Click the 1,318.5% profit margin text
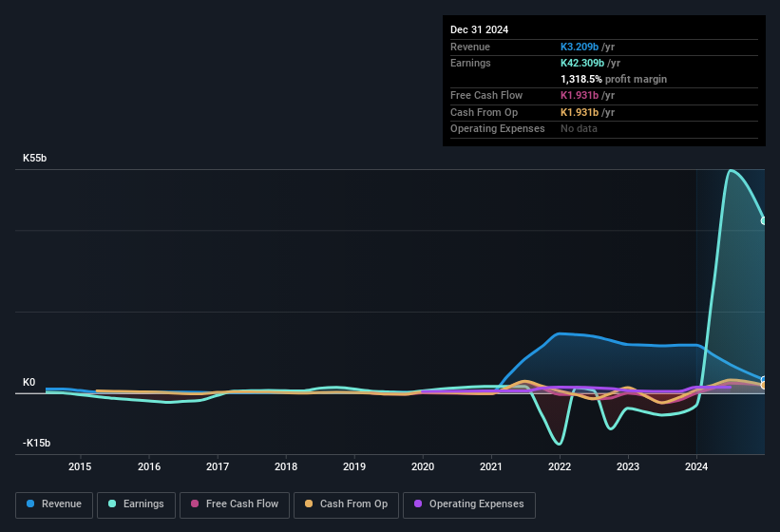 pos(614,79)
